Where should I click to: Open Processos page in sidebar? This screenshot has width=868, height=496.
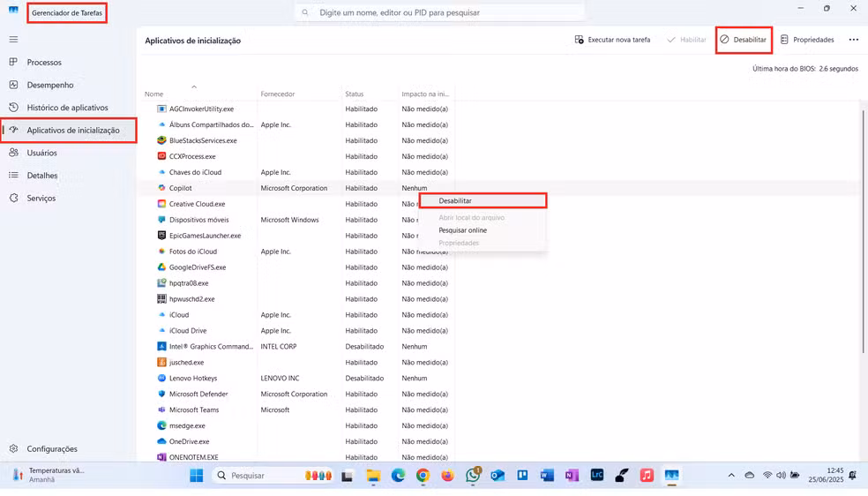pyautogui.click(x=44, y=63)
